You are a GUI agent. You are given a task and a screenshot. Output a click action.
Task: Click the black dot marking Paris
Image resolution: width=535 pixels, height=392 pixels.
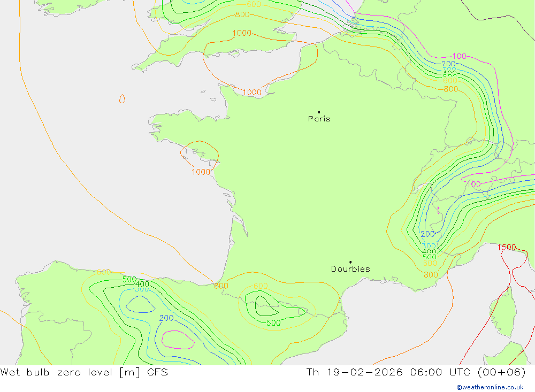(319, 112)
